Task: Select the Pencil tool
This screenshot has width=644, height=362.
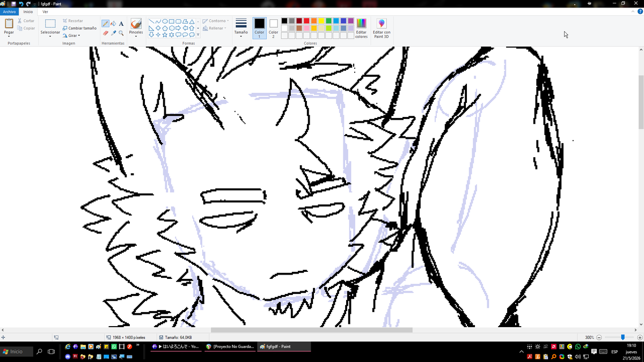Action: (x=106, y=24)
